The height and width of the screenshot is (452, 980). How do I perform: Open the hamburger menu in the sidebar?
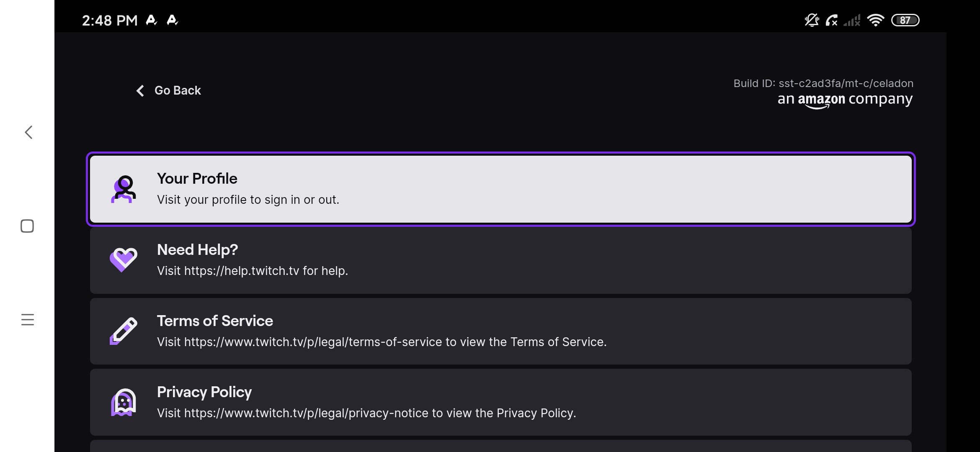point(27,320)
